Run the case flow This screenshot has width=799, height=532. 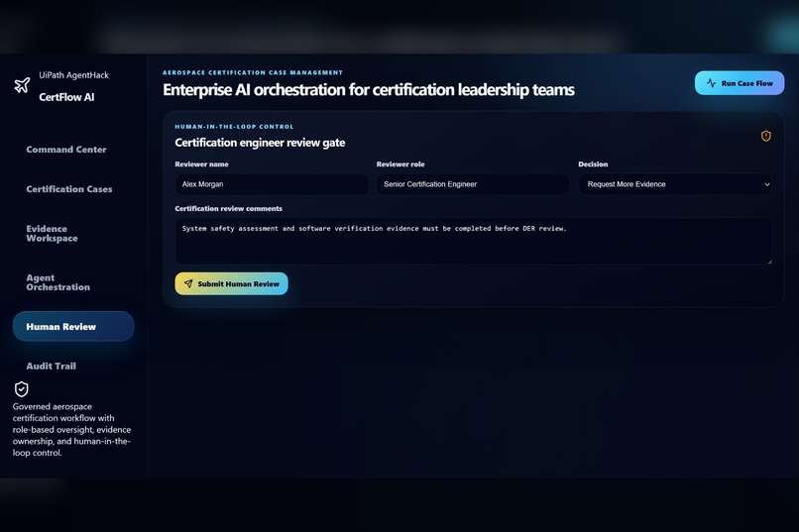click(740, 83)
